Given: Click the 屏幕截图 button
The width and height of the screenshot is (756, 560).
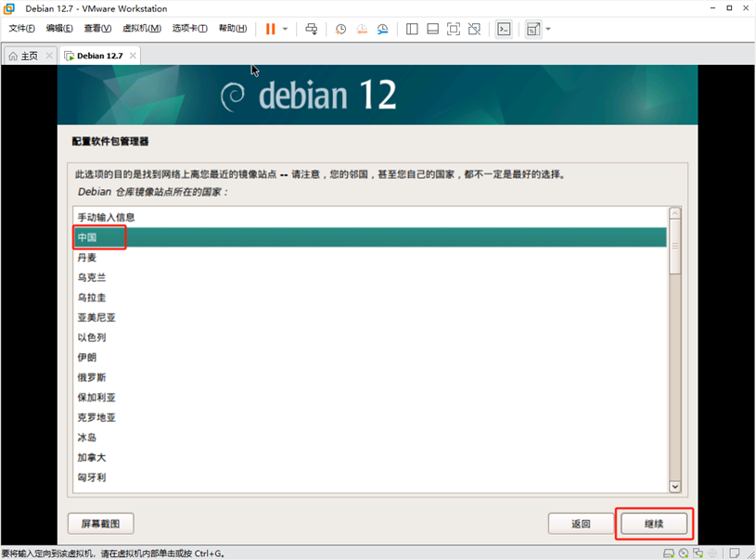Looking at the screenshot, I should pos(101,524).
